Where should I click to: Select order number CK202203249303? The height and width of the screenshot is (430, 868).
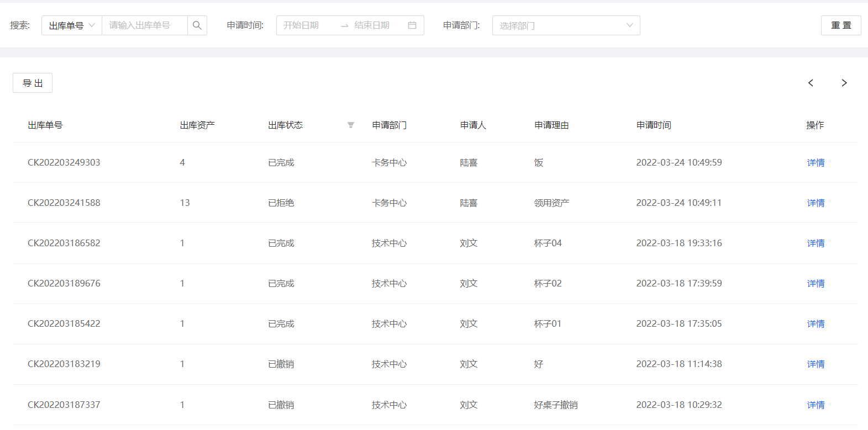[x=64, y=162]
